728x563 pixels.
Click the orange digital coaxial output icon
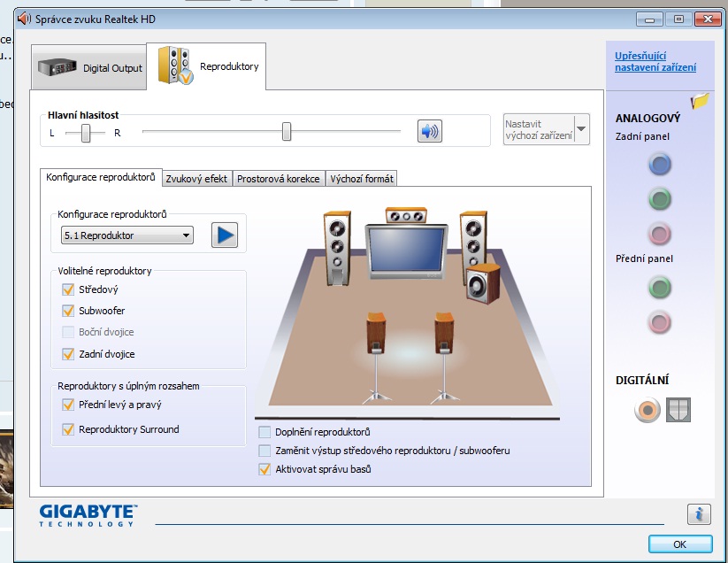click(x=648, y=410)
